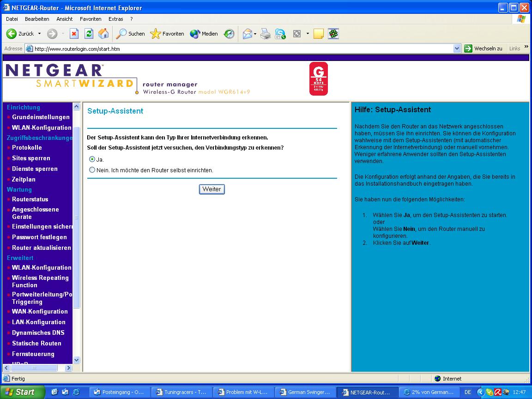The image size is (532, 399).
Task: Expand the Links toolbar chevron
Action: (526, 47)
